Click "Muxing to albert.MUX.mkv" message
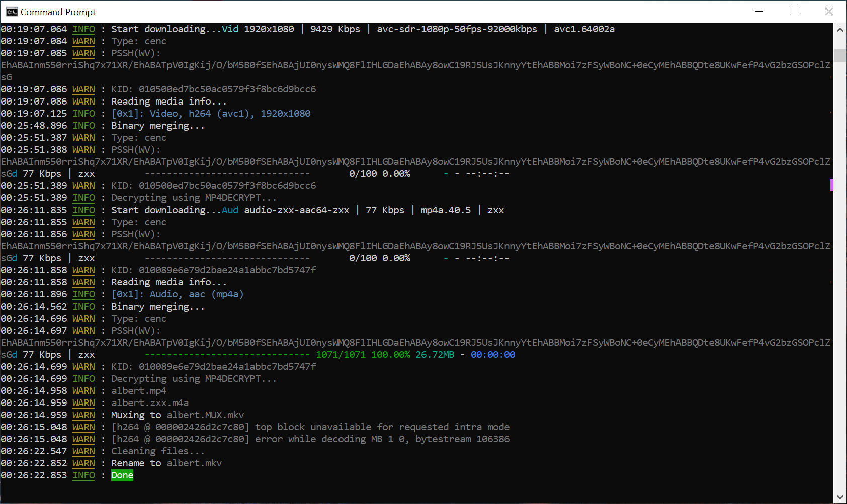Screen dimensions: 847x504 point(178,415)
